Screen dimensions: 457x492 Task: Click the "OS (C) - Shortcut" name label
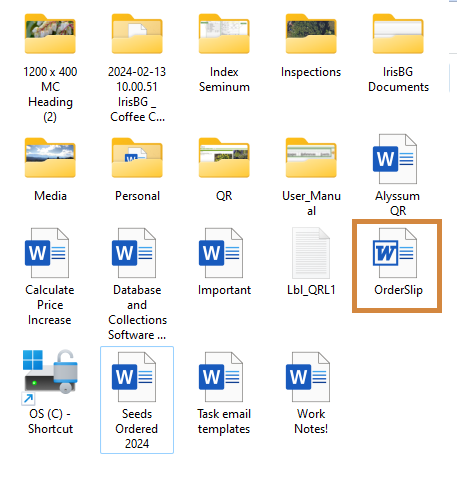pyautogui.click(x=50, y=421)
